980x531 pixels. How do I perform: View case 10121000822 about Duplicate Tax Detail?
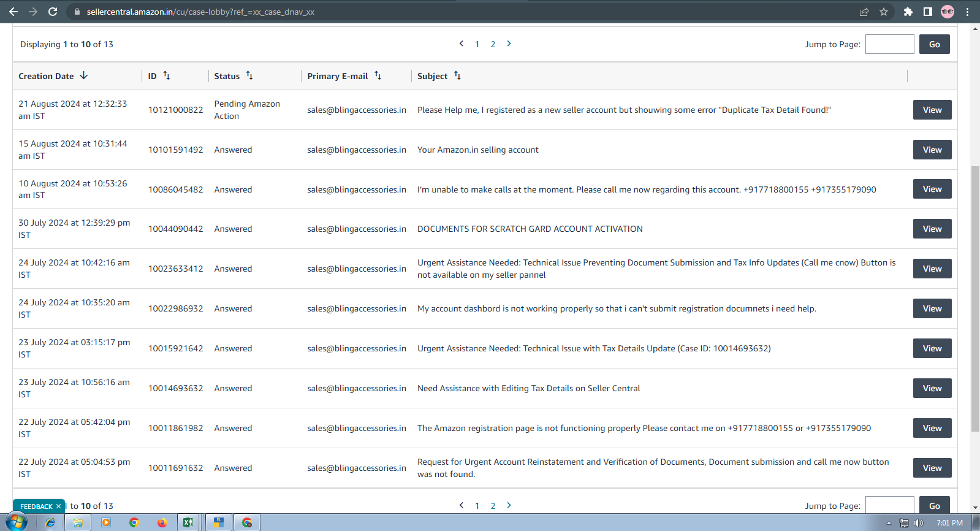[x=932, y=110]
